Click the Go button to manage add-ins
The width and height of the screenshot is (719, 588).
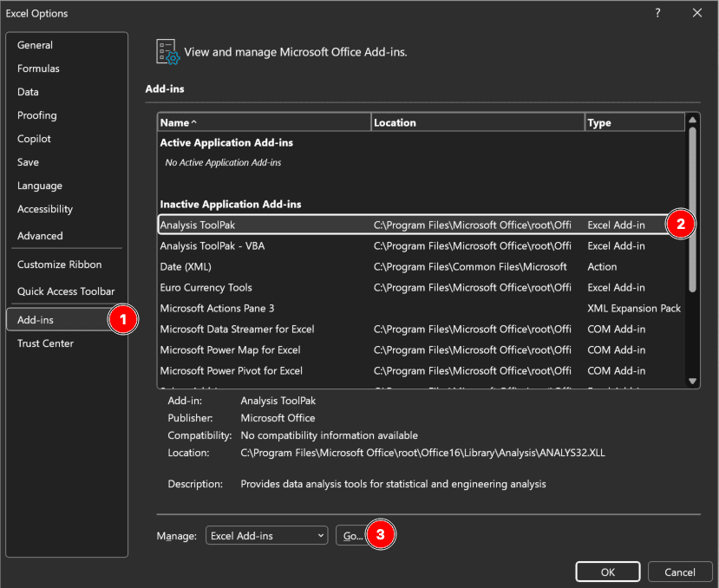(x=352, y=535)
